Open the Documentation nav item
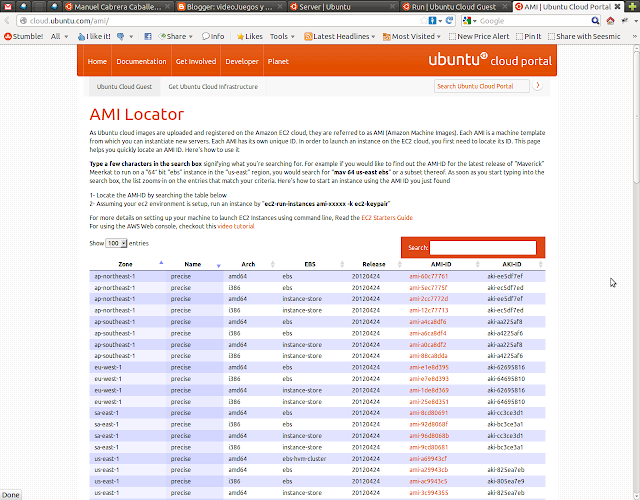The width and height of the screenshot is (640, 500). 141,61
